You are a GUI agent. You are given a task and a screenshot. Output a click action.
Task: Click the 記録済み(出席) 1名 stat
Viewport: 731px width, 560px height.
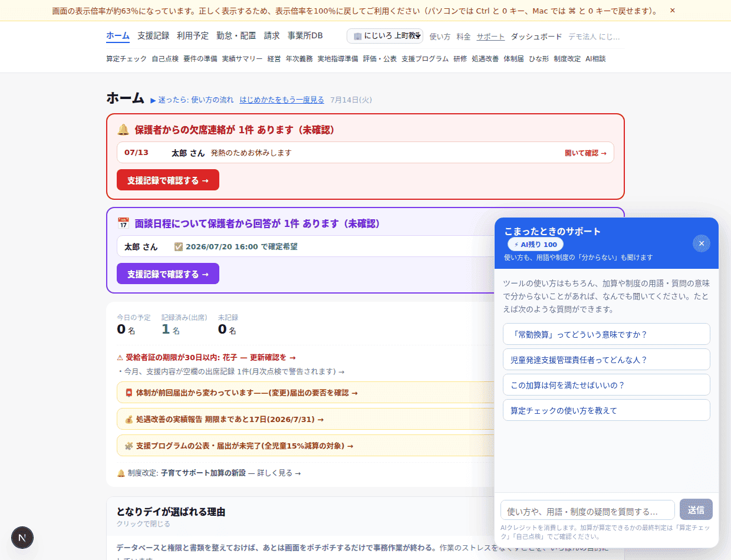(184, 324)
